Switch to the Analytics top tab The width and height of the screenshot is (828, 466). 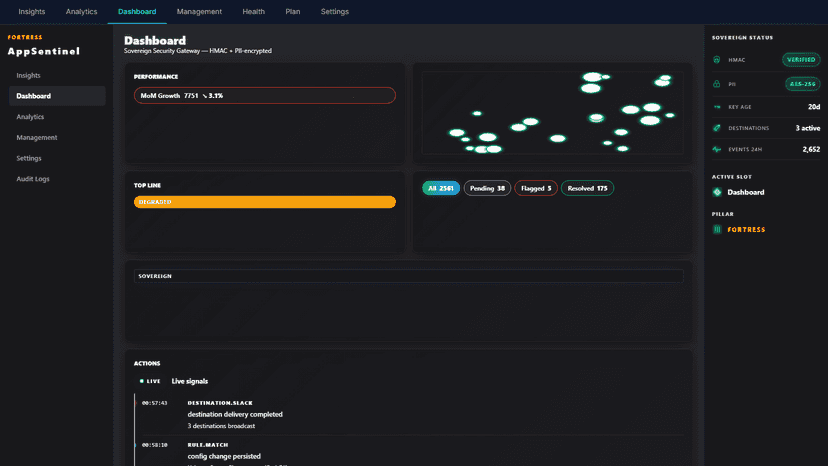81,12
